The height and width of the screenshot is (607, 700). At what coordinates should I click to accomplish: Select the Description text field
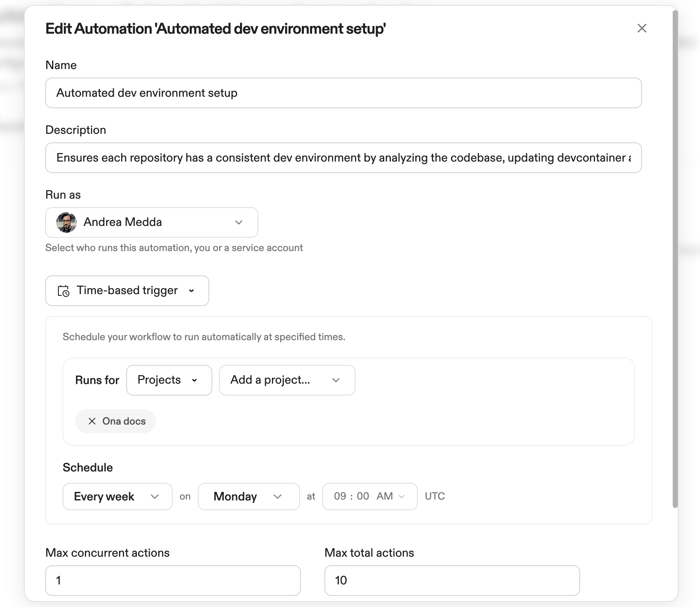click(x=343, y=158)
